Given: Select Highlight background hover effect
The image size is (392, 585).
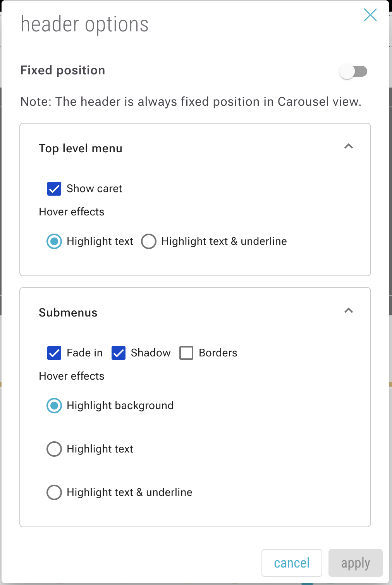Looking at the screenshot, I should pos(54,406).
